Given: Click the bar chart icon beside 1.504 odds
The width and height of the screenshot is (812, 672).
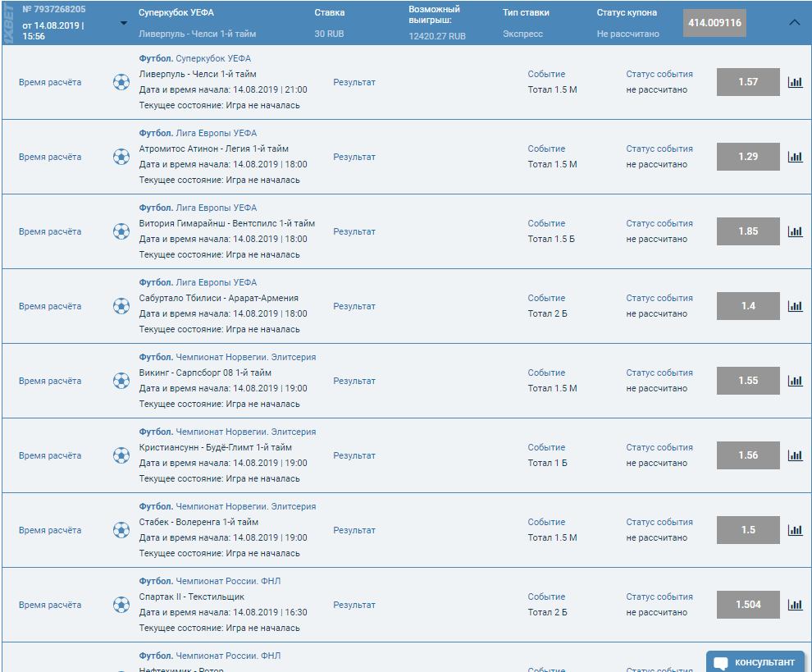Looking at the screenshot, I should point(795,605).
